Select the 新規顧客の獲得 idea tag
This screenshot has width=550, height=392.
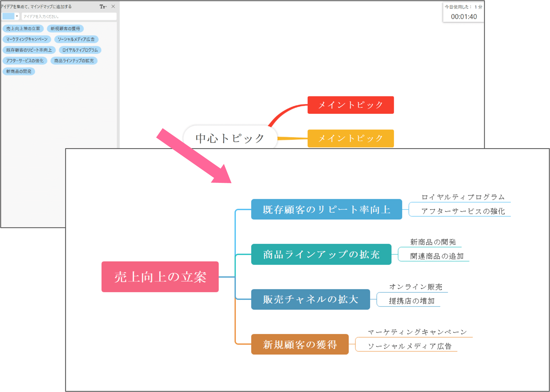[x=65, y=29]
